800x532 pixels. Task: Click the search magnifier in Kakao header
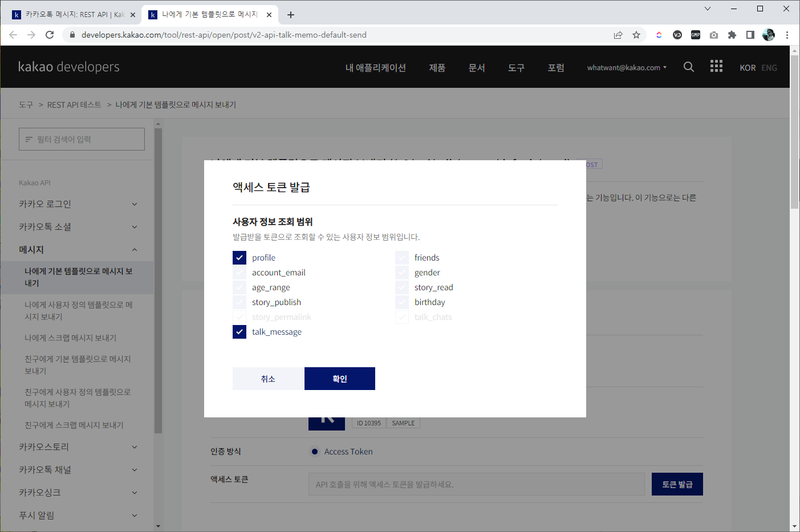coord(689,67)
